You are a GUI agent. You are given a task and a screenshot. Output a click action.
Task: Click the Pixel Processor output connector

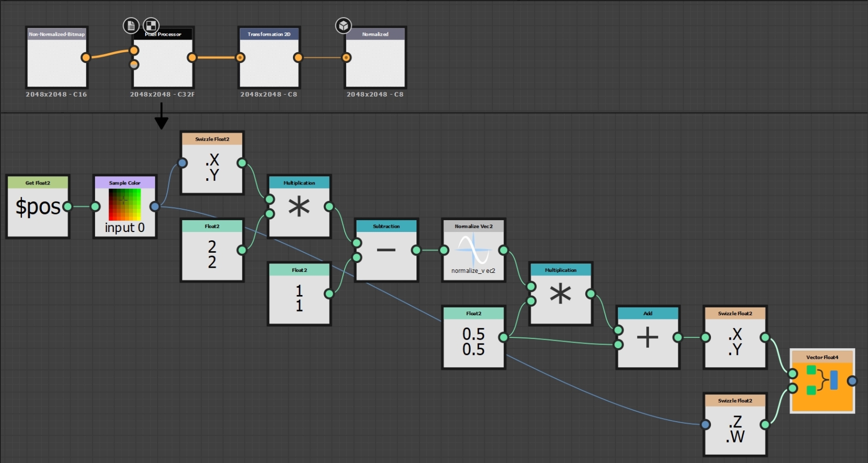tap(192, 57)
